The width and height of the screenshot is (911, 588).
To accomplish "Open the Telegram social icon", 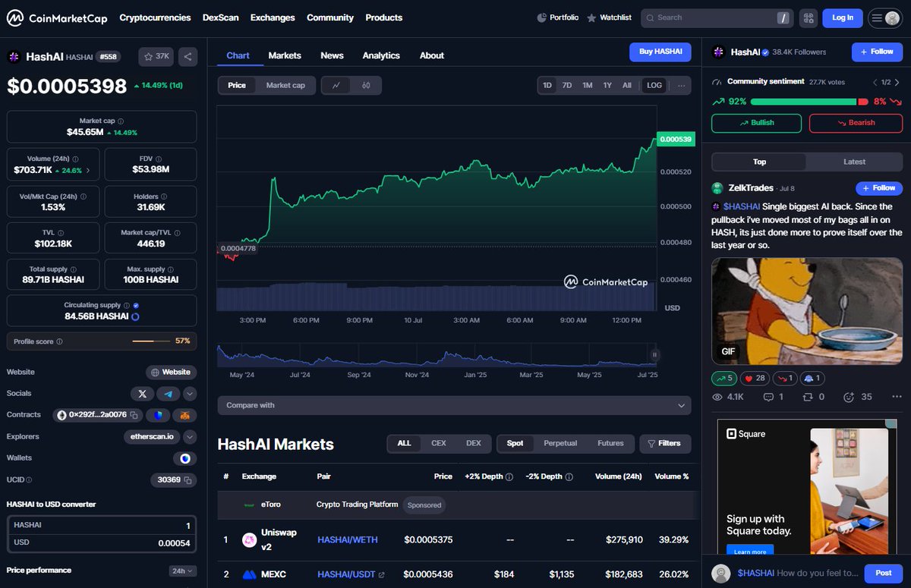I will coord(169,394).
